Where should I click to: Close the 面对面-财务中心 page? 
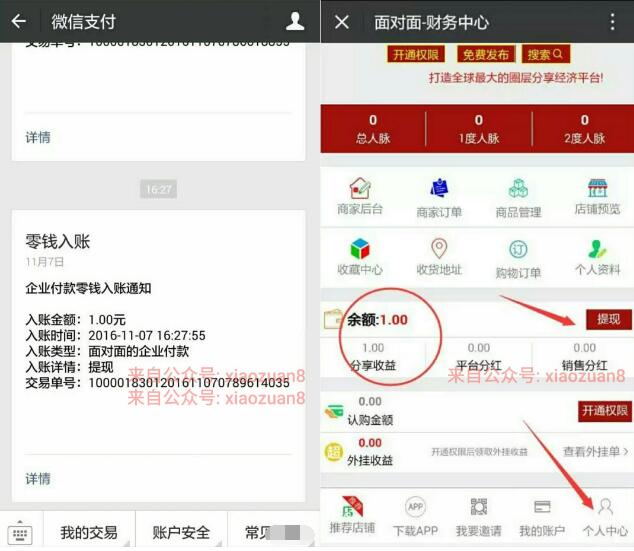(x=342, y=22)
